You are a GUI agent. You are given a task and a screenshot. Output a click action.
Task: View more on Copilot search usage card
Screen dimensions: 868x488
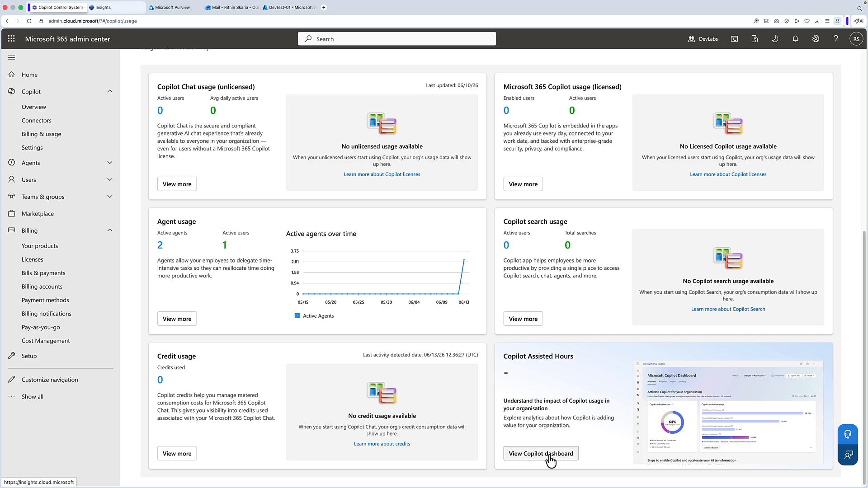coord(523,319)
